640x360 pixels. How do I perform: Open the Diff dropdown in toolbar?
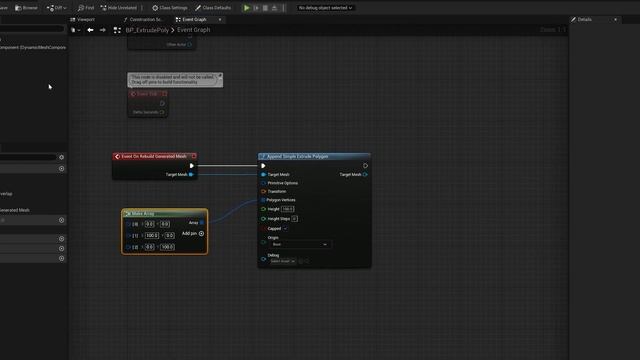tap(56, 8)
